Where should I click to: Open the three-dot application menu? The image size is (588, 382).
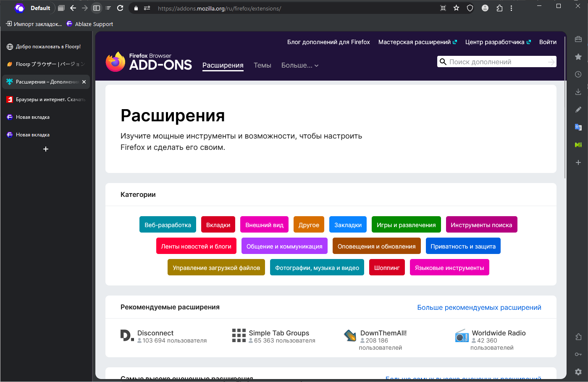[x=511, y=8]
